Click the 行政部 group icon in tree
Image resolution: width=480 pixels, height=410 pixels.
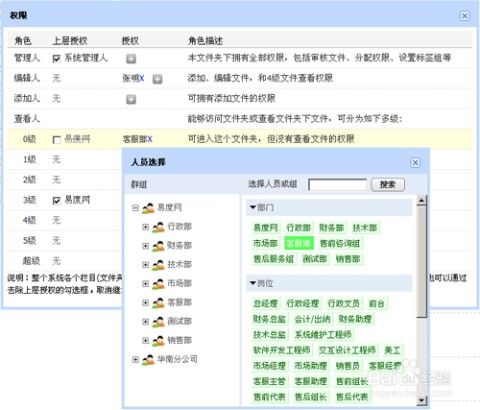click(x=159, y=227)
